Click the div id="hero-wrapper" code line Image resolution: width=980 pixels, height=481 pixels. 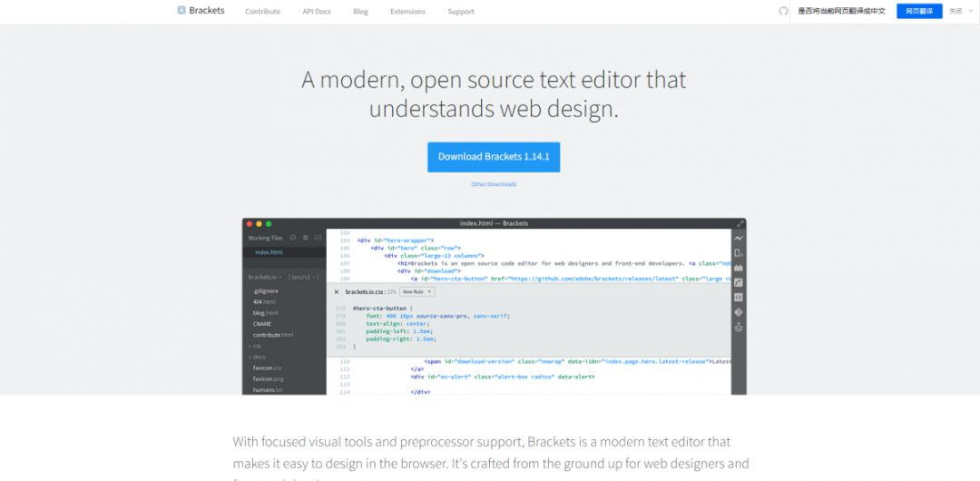tap(396, 240)
